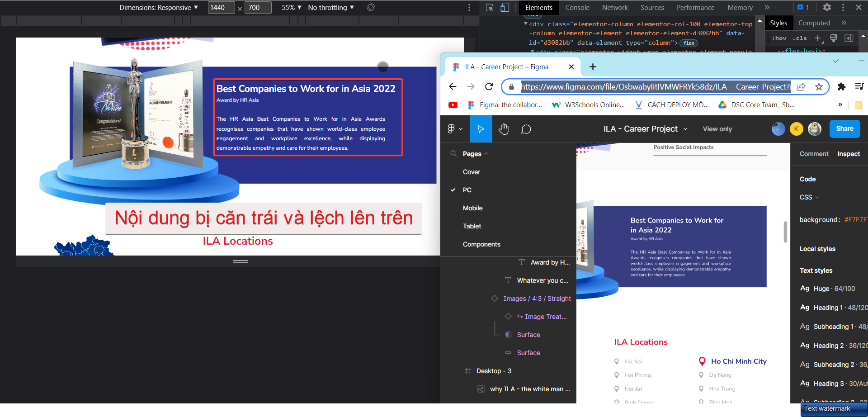Open the Chrome tab search chevron
Image resolution: width=868 pixels, height=417 pixels.
click(835, 61)
